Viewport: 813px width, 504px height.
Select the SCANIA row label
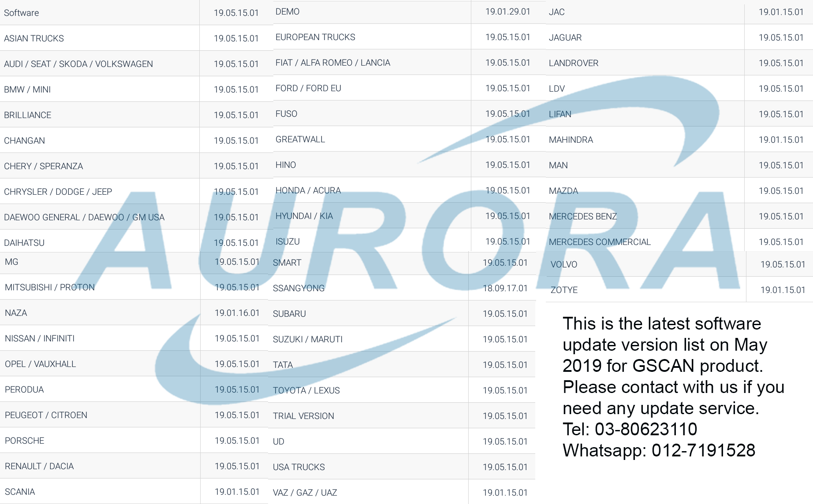[x=20, y=492]
